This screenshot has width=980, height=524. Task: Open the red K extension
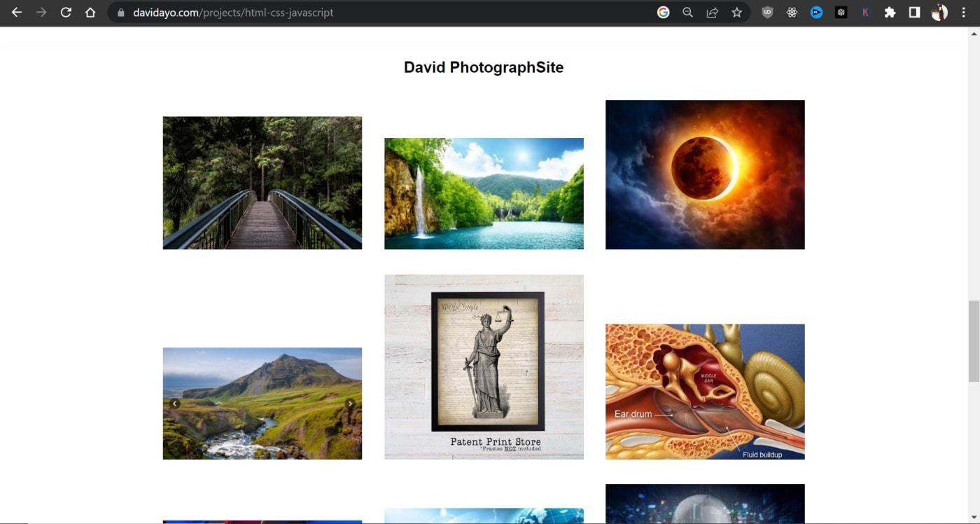(866, 13)
